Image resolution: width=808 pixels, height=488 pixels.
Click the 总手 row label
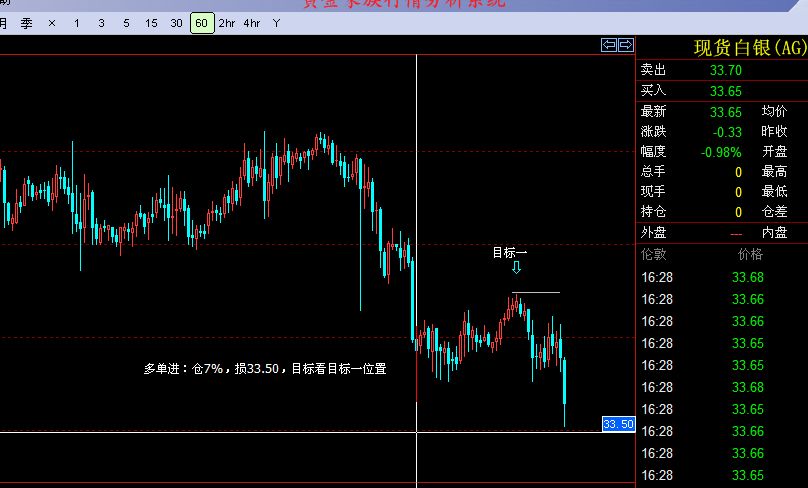click(653, 171)
